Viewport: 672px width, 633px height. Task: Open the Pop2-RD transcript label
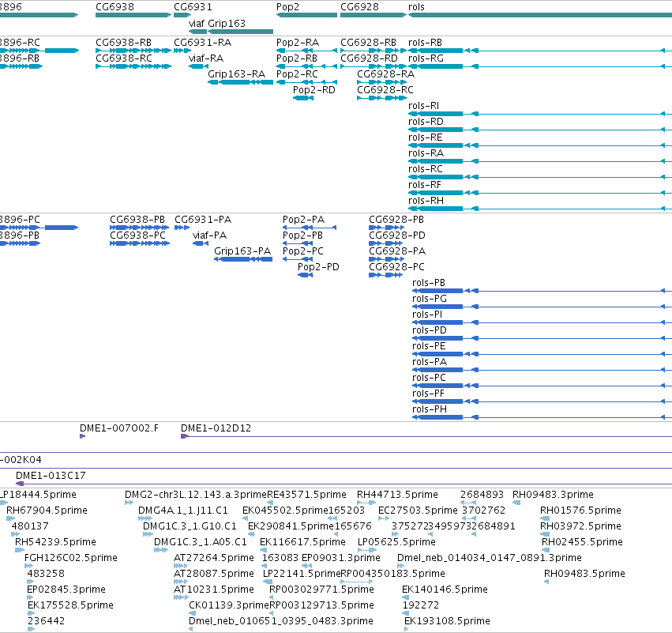[314, 90]
